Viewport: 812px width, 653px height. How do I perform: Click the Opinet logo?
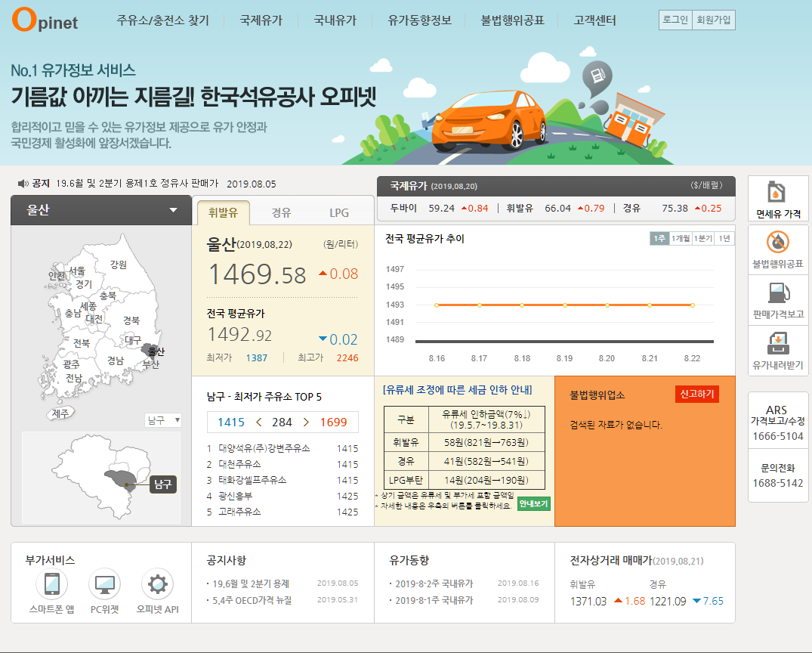pos(45,20)
